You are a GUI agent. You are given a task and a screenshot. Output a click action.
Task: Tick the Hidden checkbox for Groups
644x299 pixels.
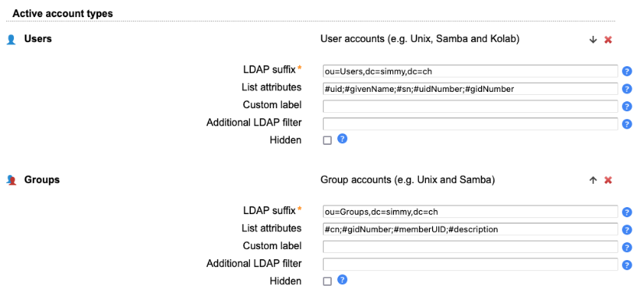[x=327, y=281]
